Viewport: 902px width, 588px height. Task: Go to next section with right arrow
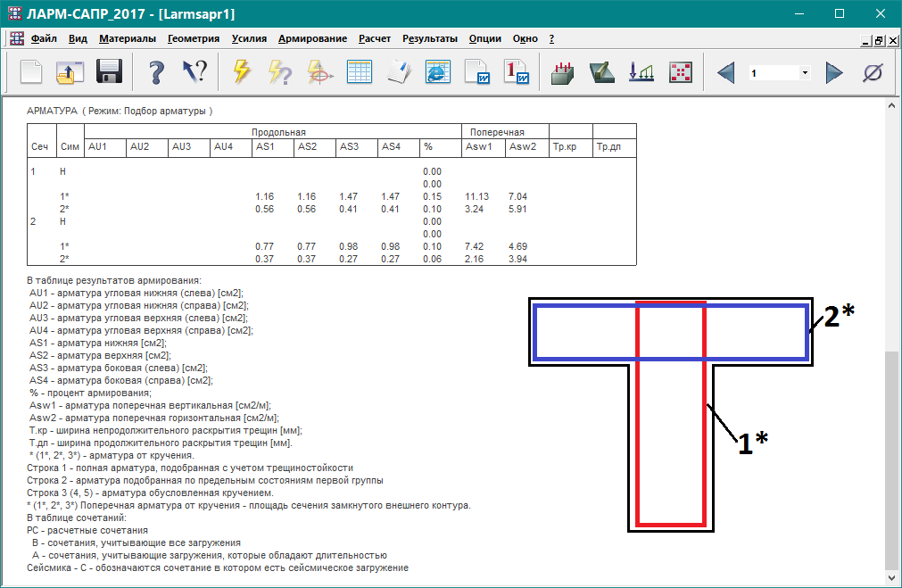834,72
